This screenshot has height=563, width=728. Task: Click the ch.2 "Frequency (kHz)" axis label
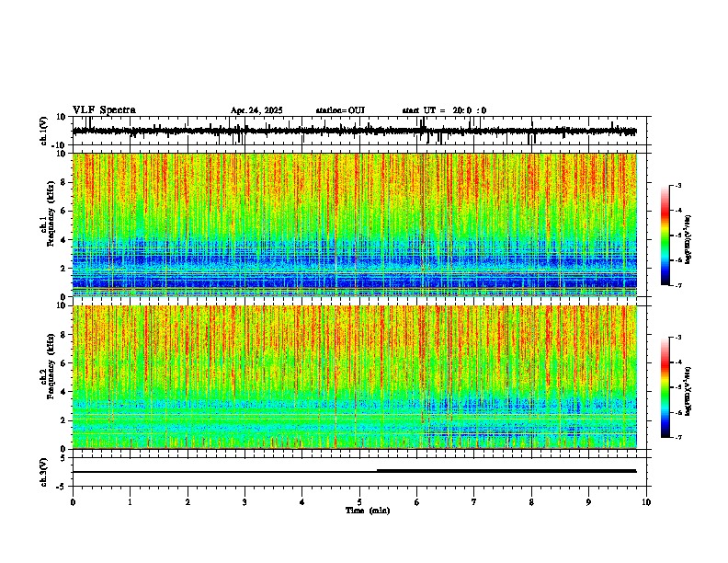51,366
